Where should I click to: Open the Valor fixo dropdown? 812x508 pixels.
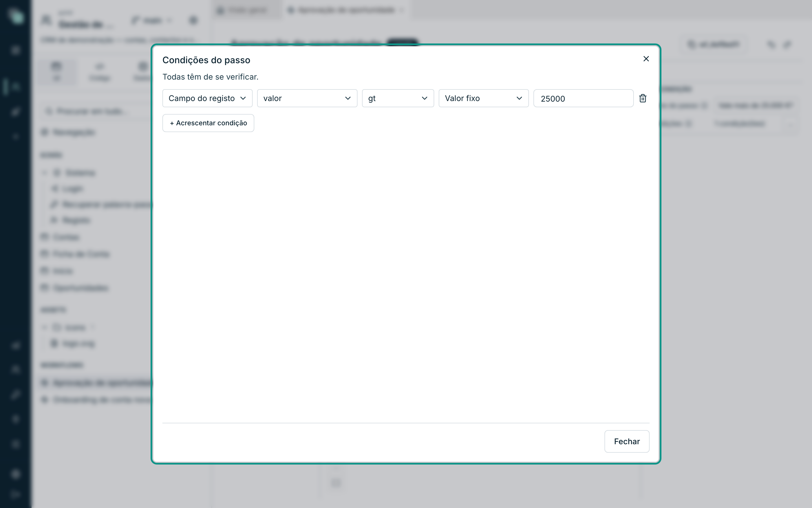coord(484,98)
